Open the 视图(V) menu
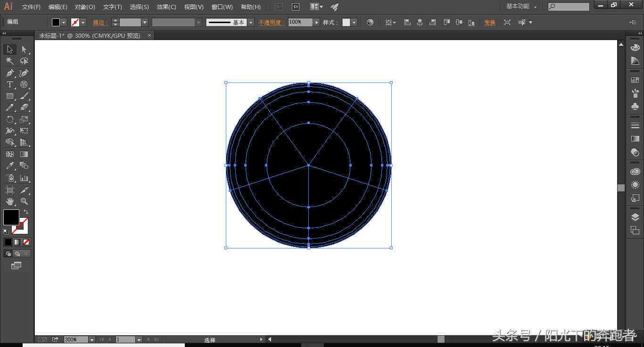 coord(194,7)
